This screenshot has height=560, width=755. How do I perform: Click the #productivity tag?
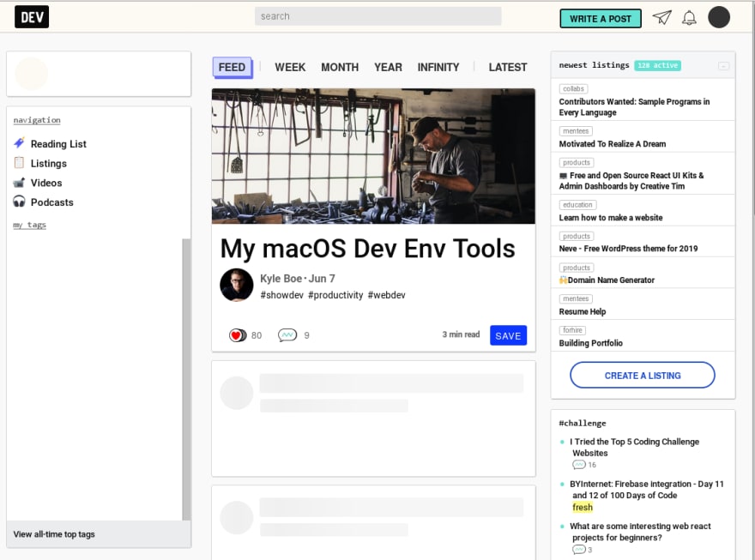click(335, 295)
